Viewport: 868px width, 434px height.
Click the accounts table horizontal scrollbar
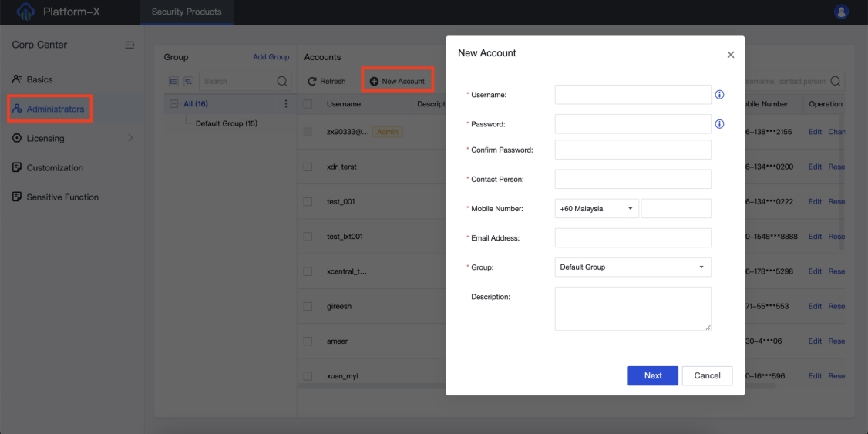(537, 385)
